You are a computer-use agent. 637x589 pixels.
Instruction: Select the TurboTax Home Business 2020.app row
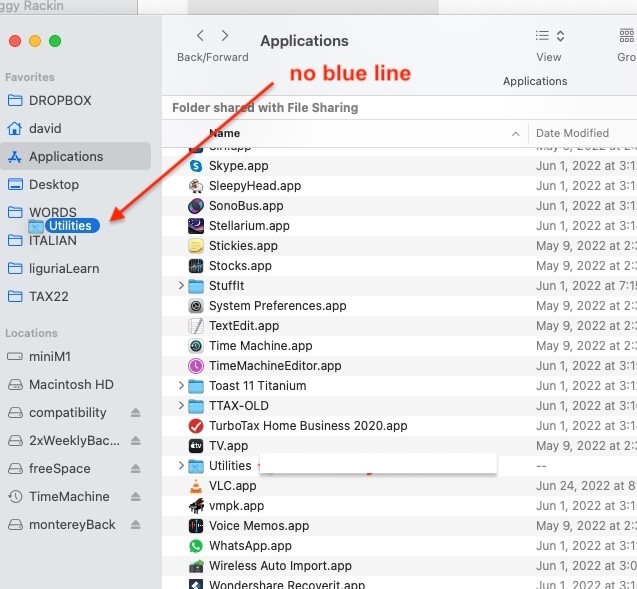click(399, 426)
